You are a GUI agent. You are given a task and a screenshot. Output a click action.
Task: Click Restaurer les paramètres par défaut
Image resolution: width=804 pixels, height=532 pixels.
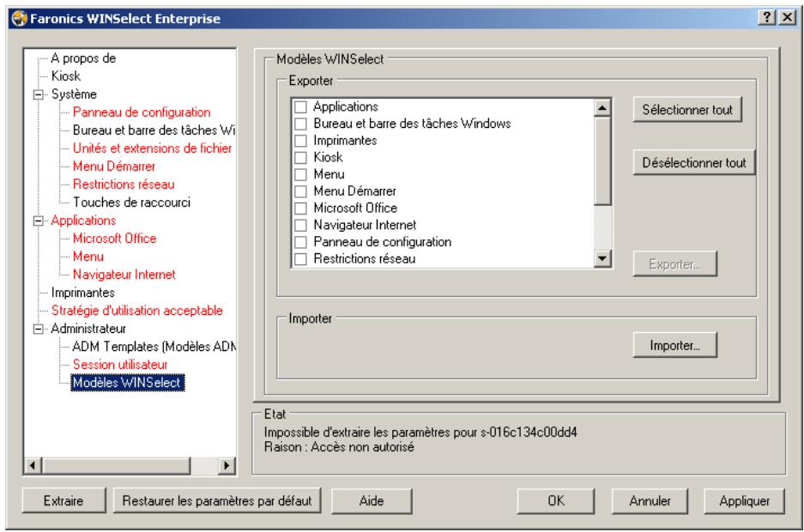[217, 501]
